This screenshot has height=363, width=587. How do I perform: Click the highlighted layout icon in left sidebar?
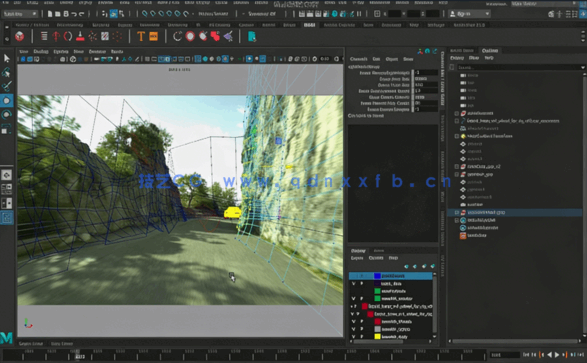pyautogui.click(x=7, y=218)
